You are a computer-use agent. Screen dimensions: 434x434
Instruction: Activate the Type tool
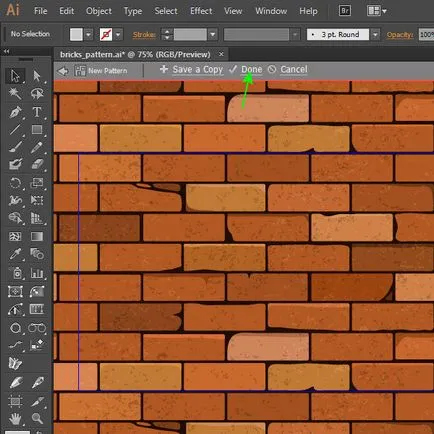tap(37, 112)
